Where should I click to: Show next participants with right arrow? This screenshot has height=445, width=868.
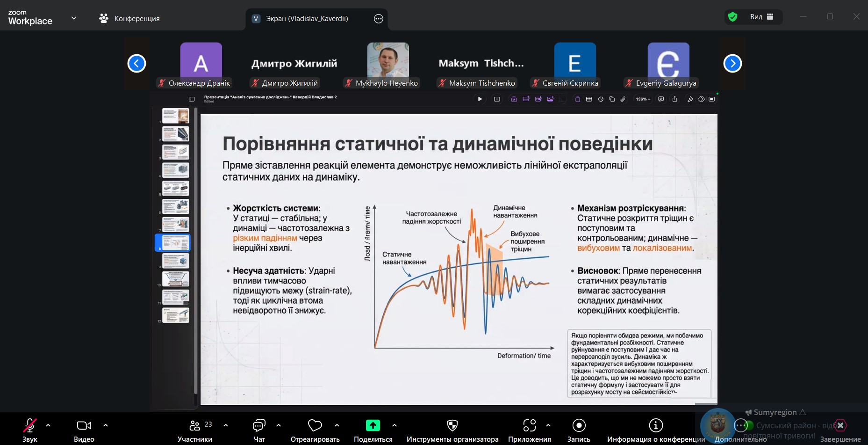[732, 63]
